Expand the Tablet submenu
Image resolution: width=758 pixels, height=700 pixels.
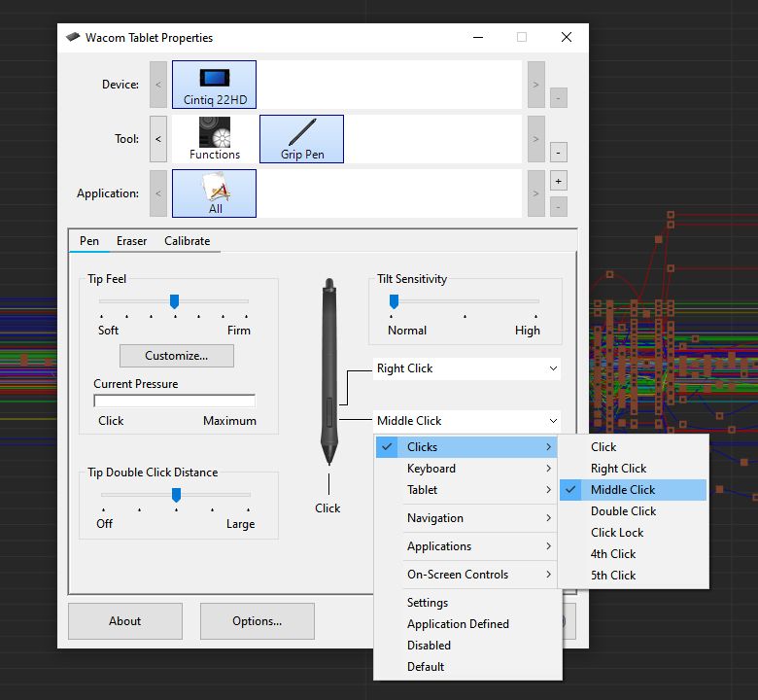click(x=466, y=490)
